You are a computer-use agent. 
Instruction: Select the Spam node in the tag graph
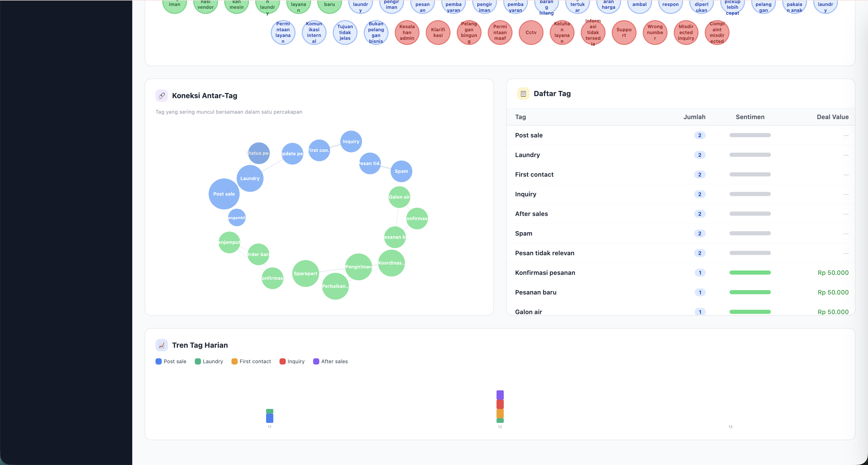401,171
